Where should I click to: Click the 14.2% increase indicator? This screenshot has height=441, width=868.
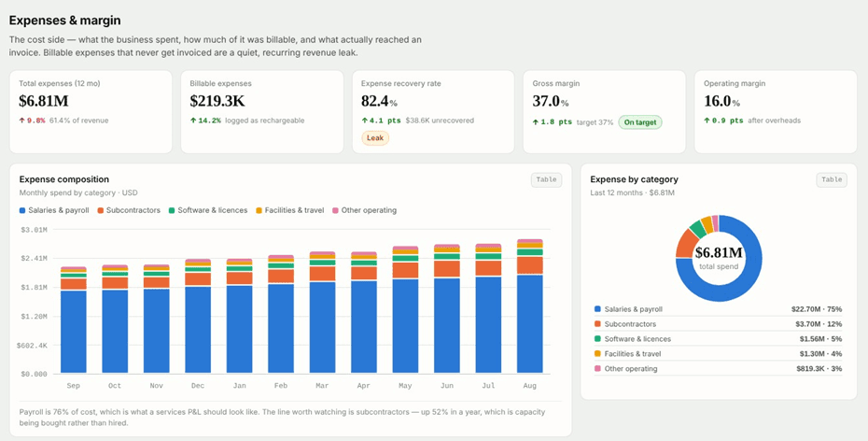click(205, 121)
